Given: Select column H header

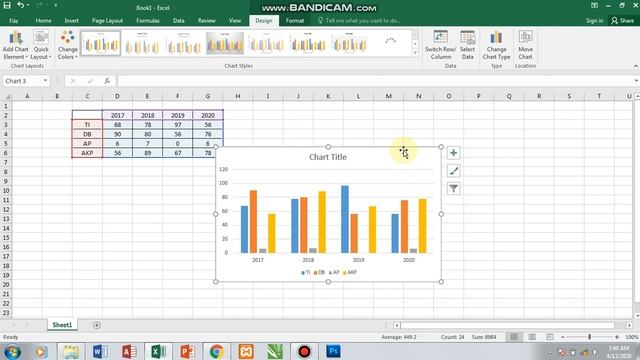Looking at the screenshot, I should (x=238, y=96).
